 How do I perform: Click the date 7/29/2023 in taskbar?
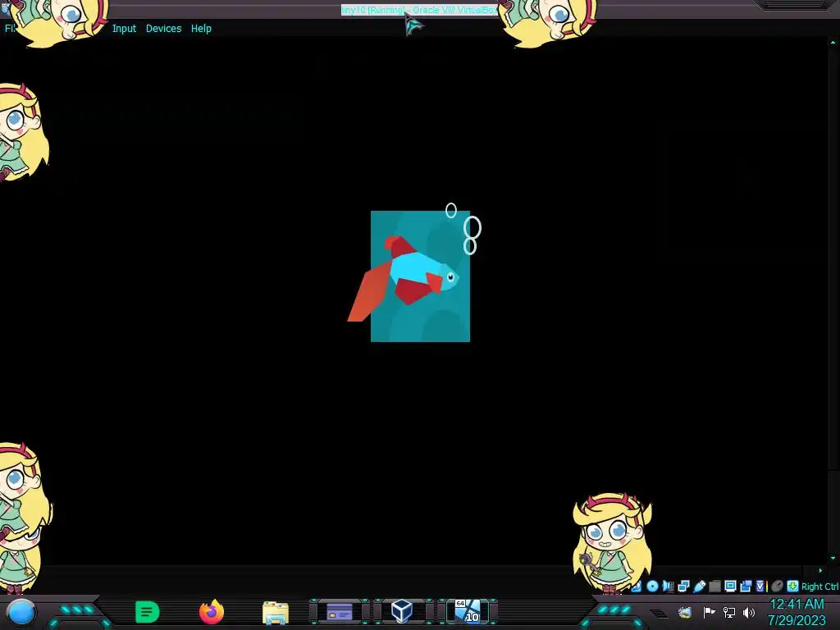(x=797, y=620)
